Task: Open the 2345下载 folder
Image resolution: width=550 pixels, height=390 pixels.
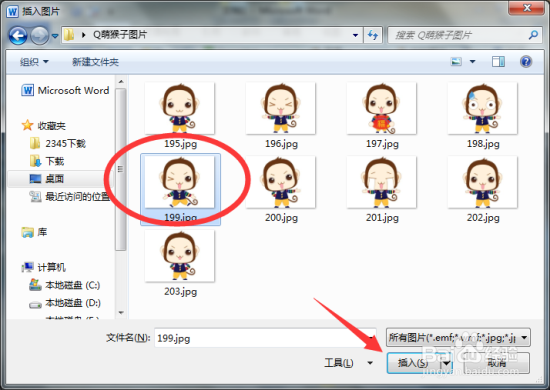Action: 58,143
